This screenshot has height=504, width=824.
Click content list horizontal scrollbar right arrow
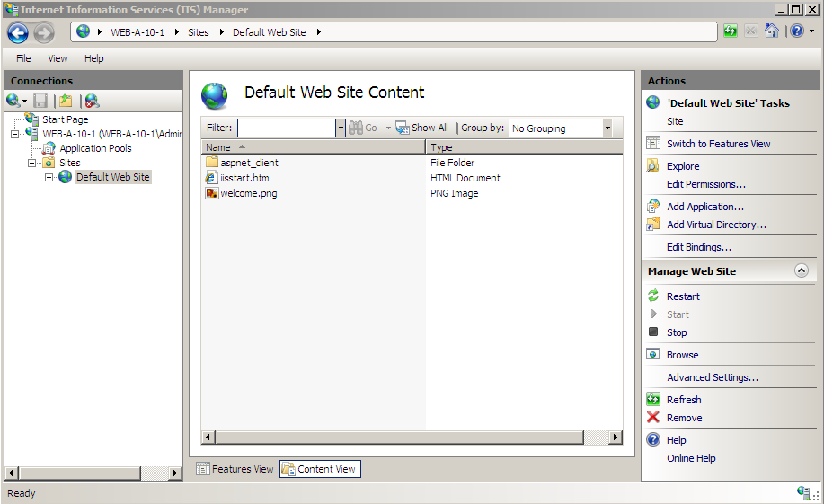click(616, 437)
